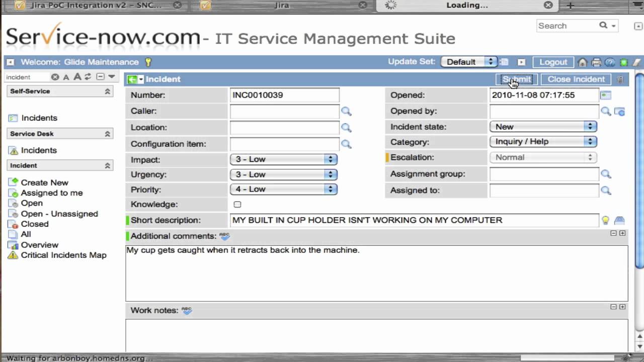Click the play arrow icon beside Update Set
The image size is (644, 362).
521,62
